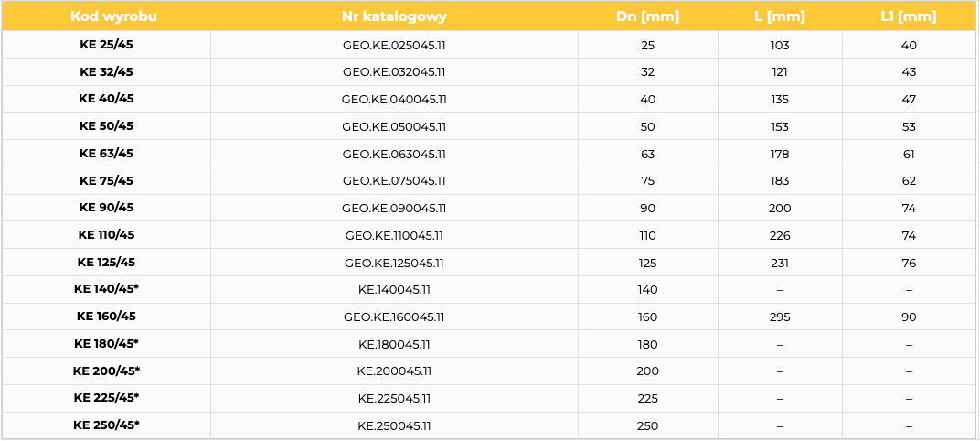980x441 pixels.
Task: Click the Dn [mm] column header
Action: pyautogui.click(x=647, y=16)
